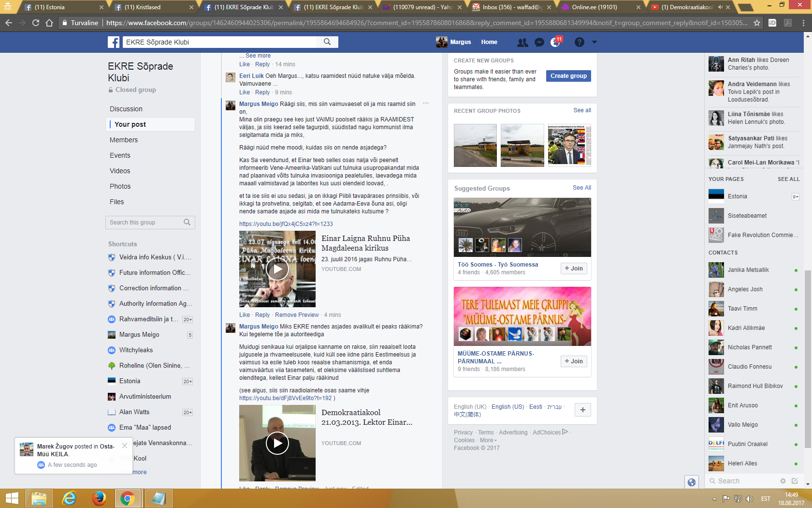Click Chrome icon in taskbar
Viewport: 812px width, 508px height.
point(128,498)
